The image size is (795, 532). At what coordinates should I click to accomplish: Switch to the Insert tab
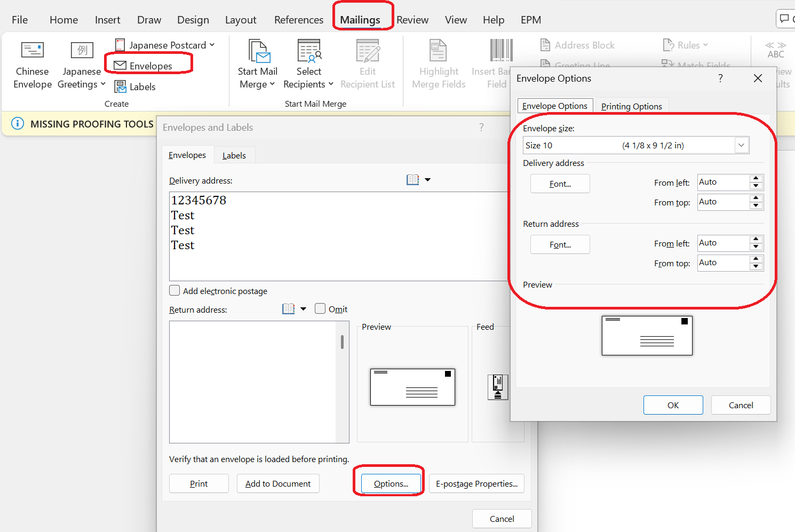click(x=107, y=20)
